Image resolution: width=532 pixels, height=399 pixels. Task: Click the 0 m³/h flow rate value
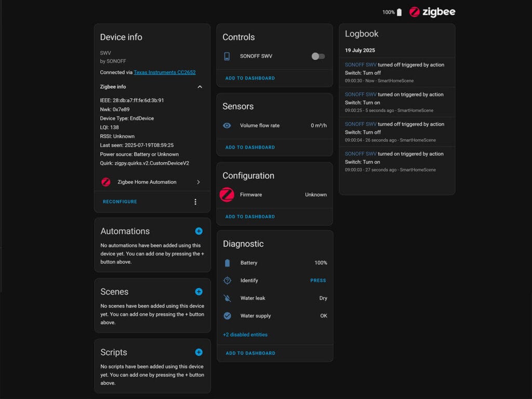click(x=318, y=126)
